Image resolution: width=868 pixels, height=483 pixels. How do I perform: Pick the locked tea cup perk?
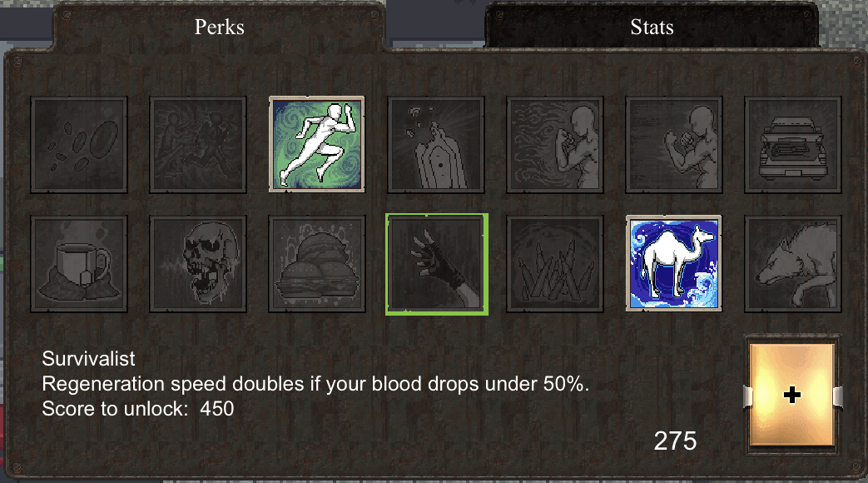point(78,264)
